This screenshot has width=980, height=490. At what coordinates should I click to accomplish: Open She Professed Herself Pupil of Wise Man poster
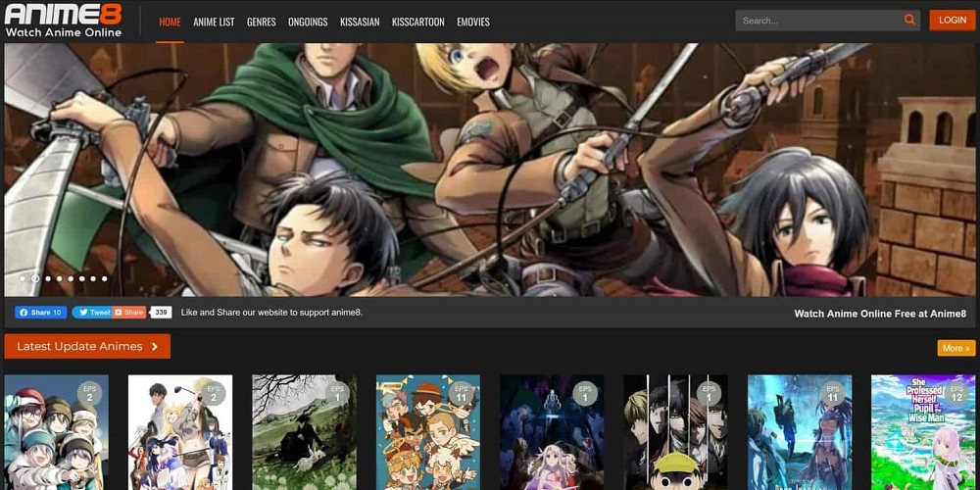(x=923, y=432)
